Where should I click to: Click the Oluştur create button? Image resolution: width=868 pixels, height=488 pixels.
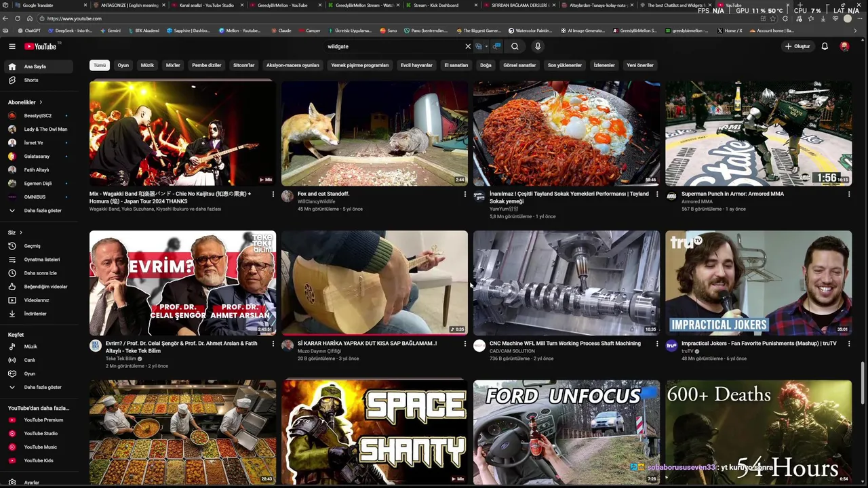tap(797, 46)
